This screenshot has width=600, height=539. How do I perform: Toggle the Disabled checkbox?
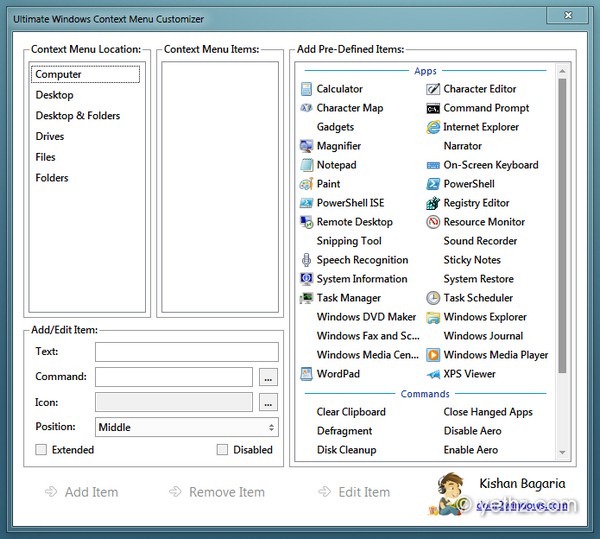coord(223,450)
